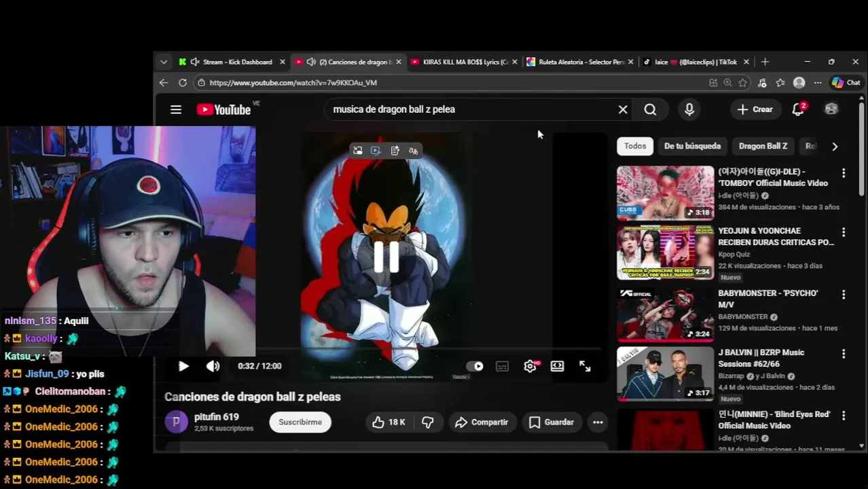868x489 pixels.
Task: Dislike the video with the thumbs-down
Action: coord(428,422)
